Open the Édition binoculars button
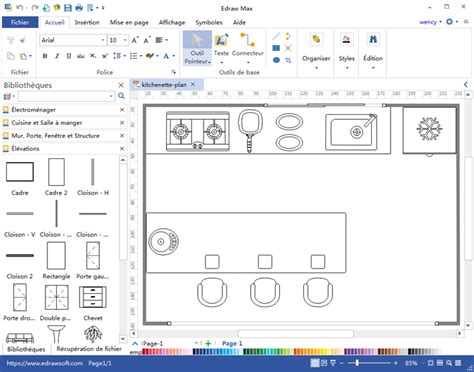Screen dimensions: 474x372 tap(373, 50)
